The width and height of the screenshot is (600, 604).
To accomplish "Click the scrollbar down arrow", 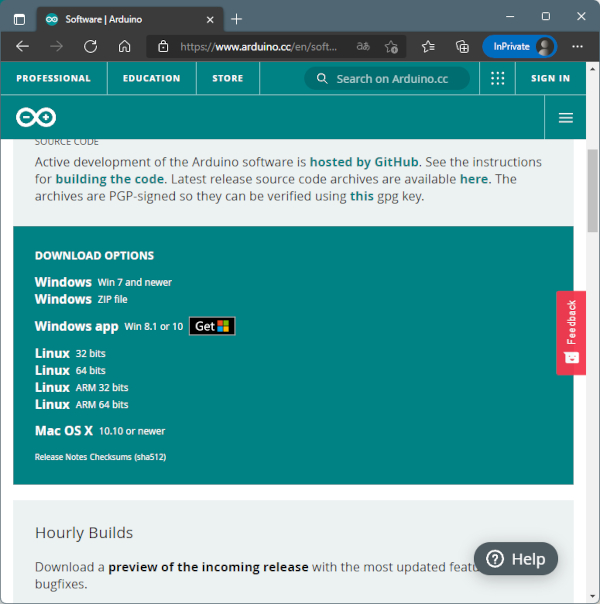I will [593, 597].
